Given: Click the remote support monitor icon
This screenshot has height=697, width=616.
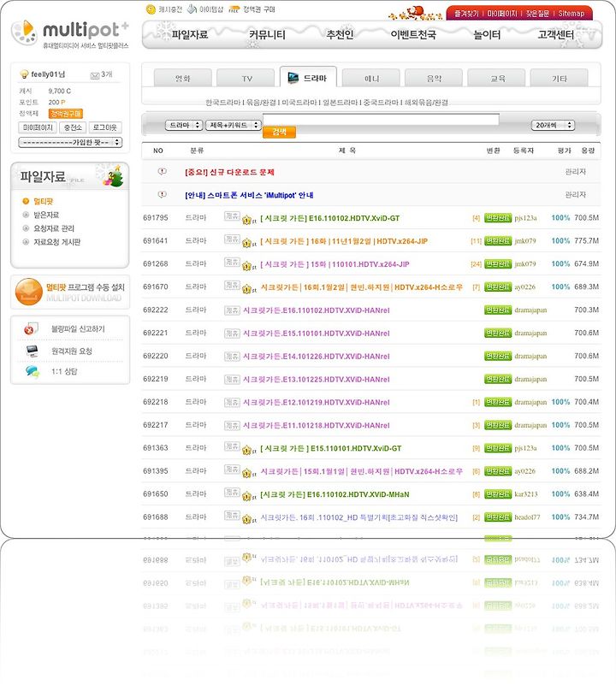Looking at the screenshot, I should click(x=32, y=351).
